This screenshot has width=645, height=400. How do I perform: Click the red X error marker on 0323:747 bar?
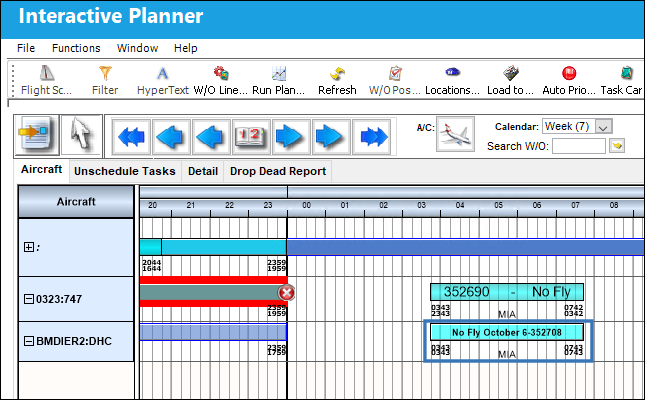point(286,293)
